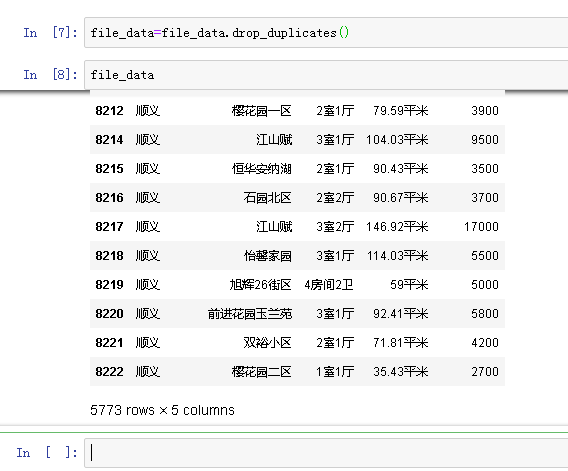The width and height of the screenshot is (568, 471).
Task: Click the 5773 rows × 5 columns summary
Action: click(162, 410)
